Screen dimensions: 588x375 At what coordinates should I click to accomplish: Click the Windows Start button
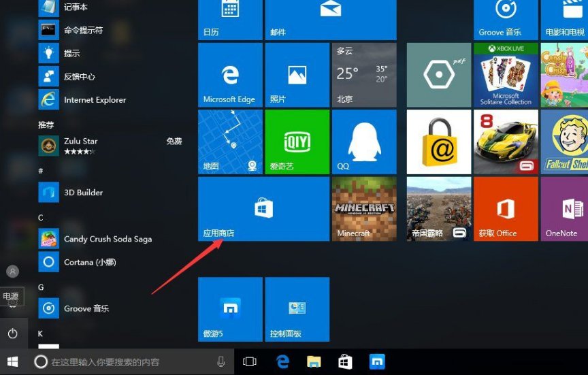coord(13,362)
